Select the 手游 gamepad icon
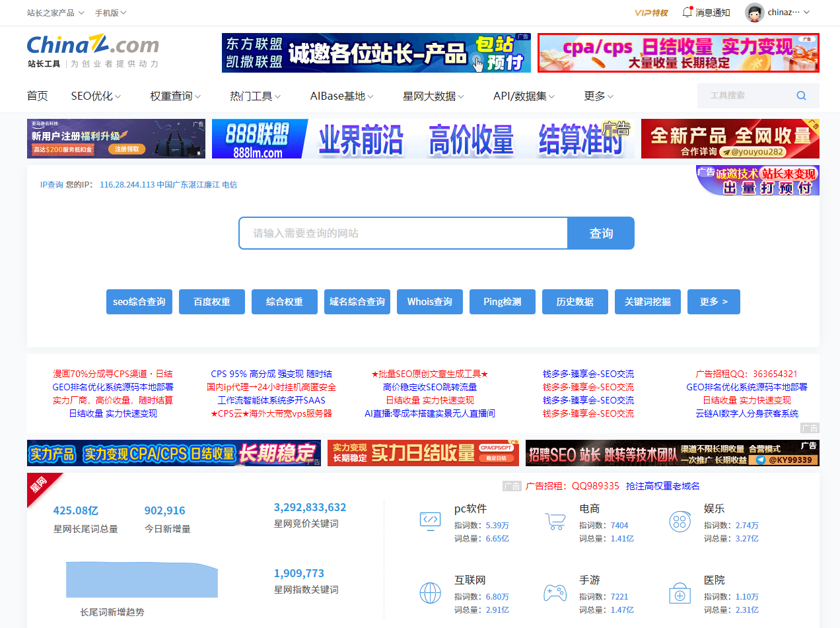Viewport: 840px width, 628px height. [555, 593]
